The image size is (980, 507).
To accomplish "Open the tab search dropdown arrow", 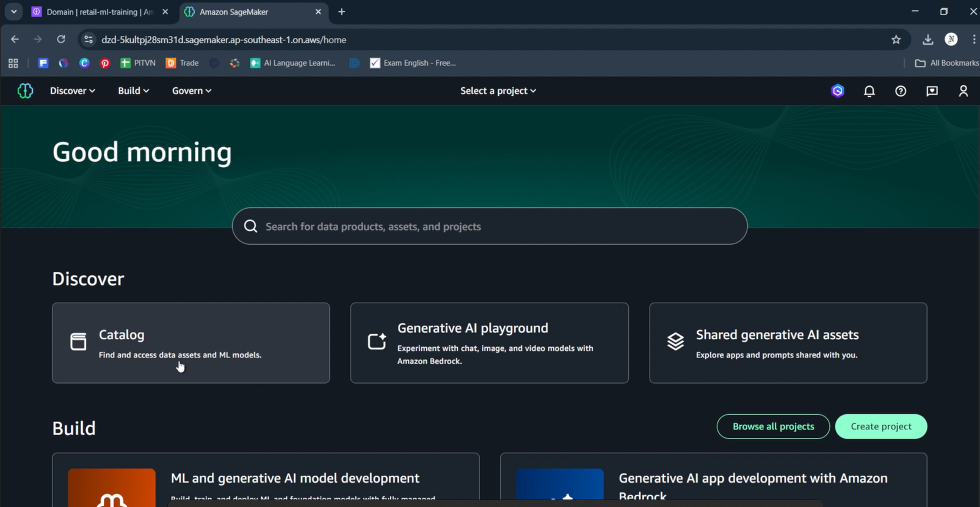I will [13, 12].
